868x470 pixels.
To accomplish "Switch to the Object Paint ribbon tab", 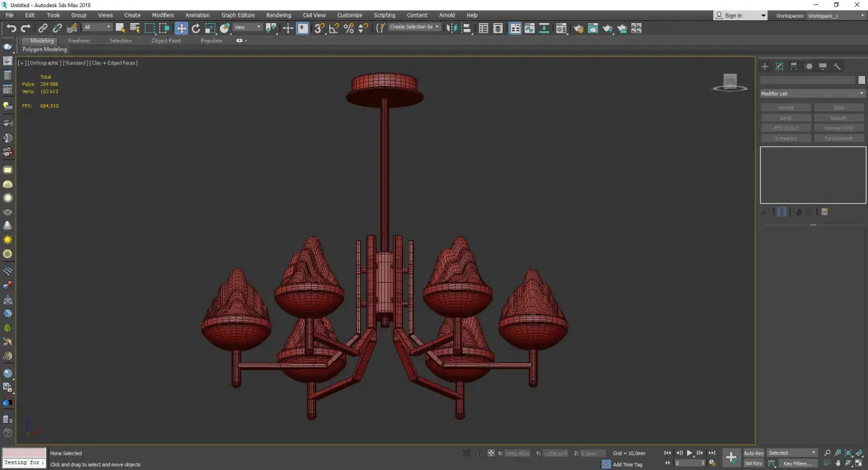I will 166,40.
